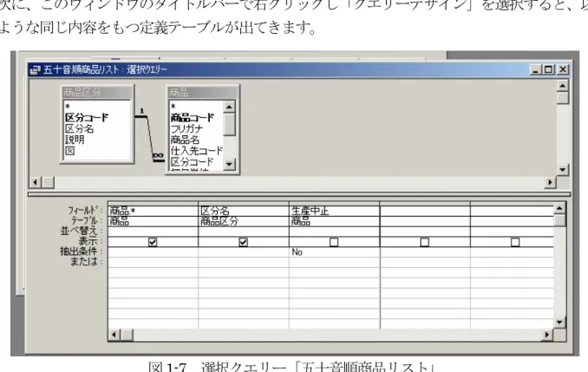The height and width of the screenshot is (372, 588).
Task: Select the asterisk in 商品 table
Action: 173,108
